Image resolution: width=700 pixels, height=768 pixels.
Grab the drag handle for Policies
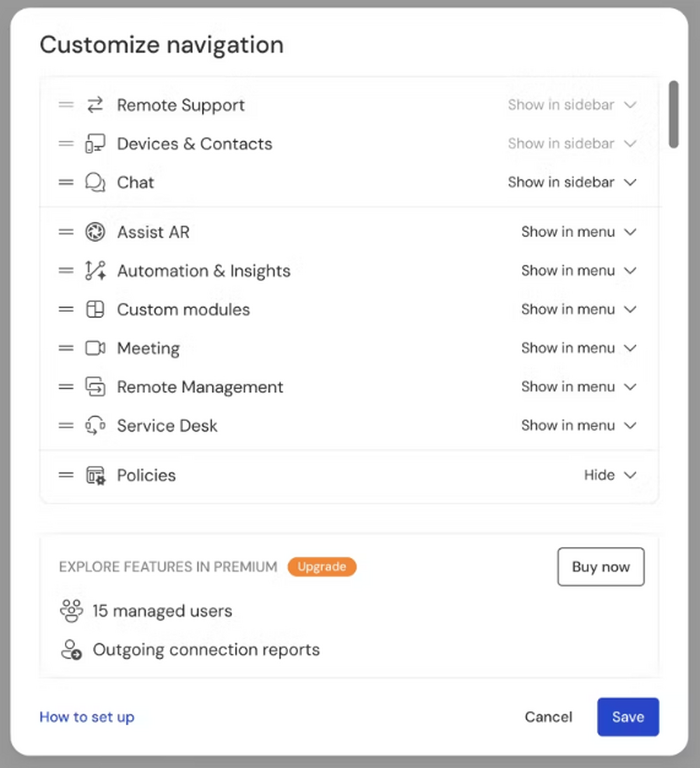point(66,475)
